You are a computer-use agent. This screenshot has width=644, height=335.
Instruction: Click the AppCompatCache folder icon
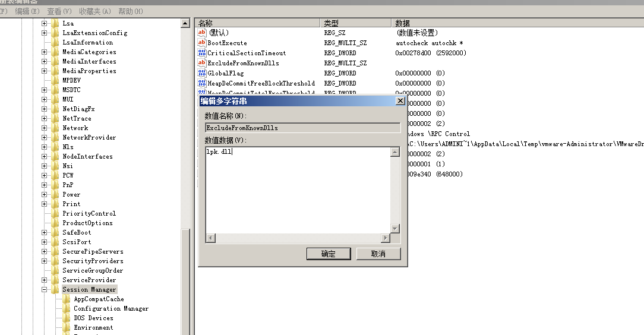click(67, 299)
